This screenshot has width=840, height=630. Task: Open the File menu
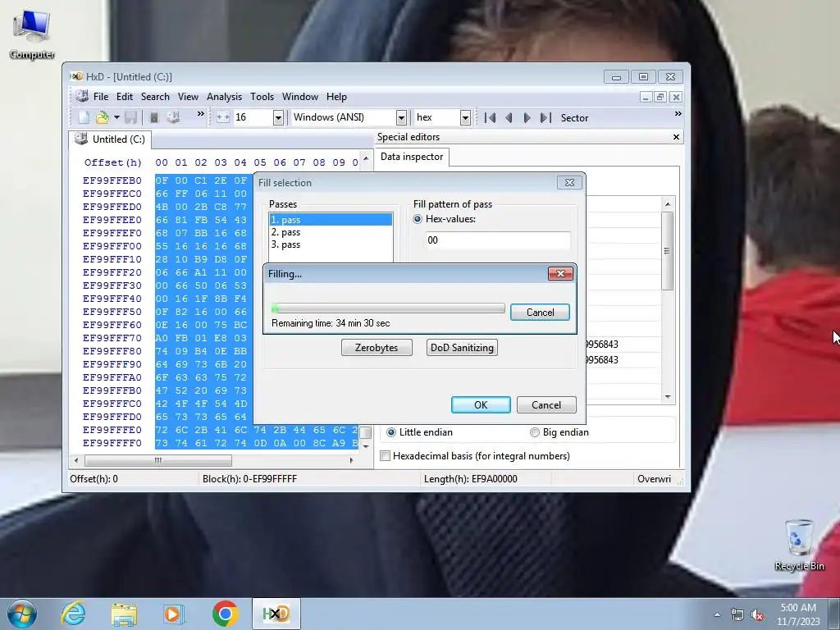point(101,97)
